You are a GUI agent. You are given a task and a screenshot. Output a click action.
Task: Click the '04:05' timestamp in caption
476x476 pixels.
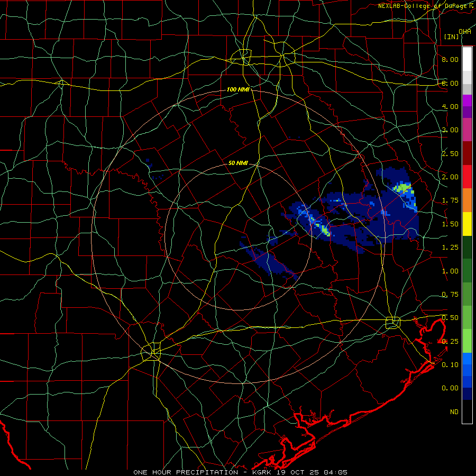click(336, 472)
